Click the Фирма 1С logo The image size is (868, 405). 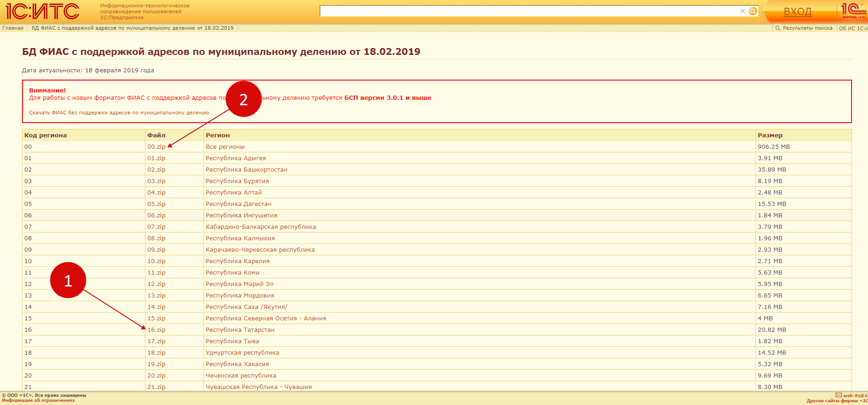853,11
